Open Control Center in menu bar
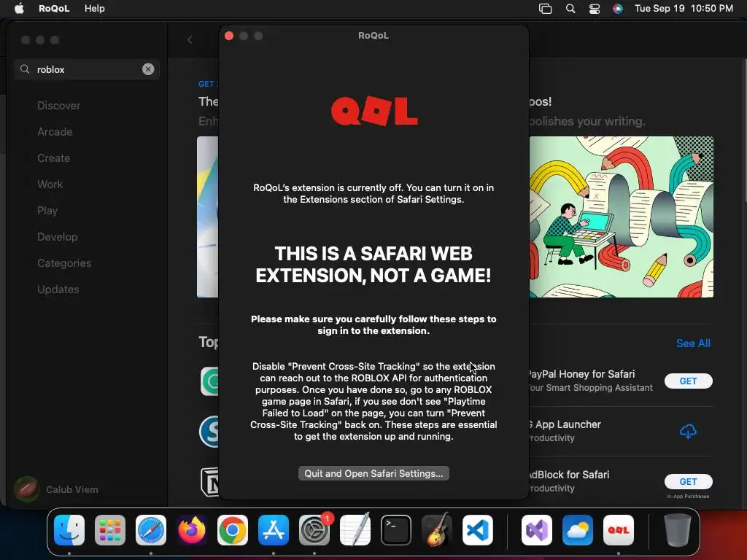 tap(594, 9)
